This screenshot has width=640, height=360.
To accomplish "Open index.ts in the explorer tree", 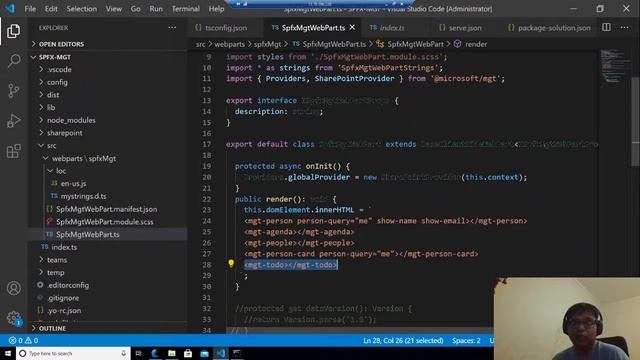I will 64,247.
